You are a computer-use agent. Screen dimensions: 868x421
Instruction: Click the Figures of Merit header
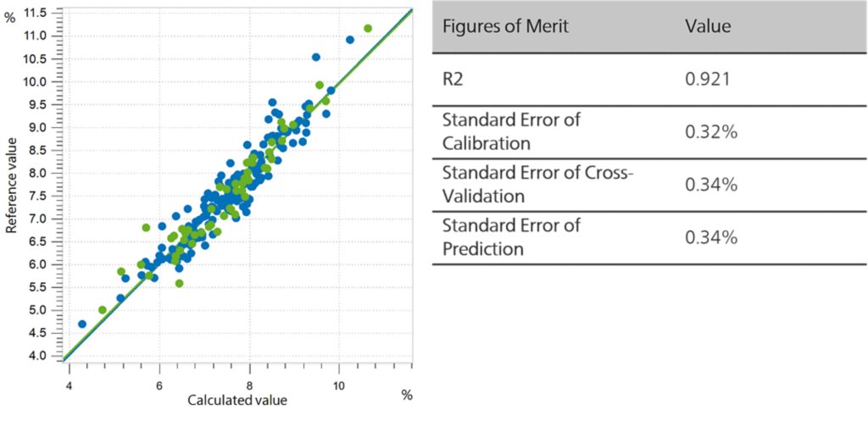(x=505, y=26)
